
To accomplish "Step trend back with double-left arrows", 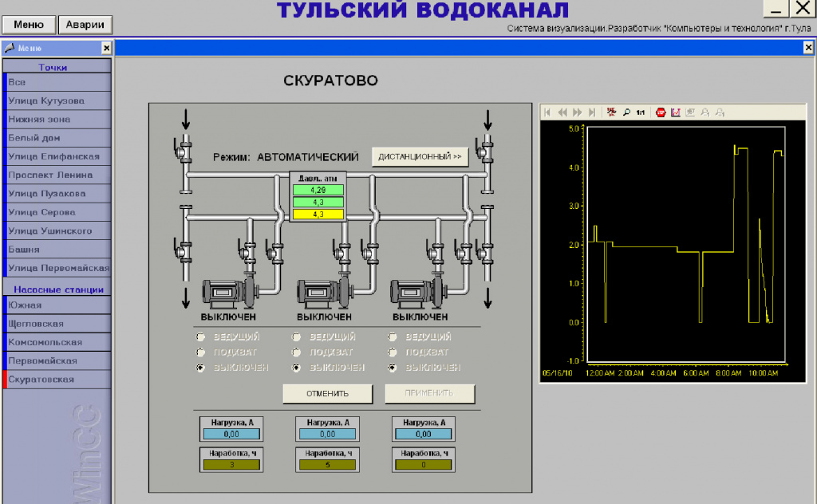I will point(562,112).
